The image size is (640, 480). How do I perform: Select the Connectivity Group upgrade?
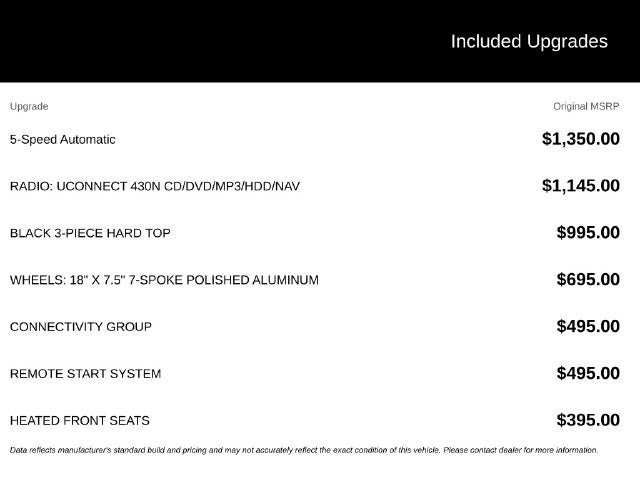click(x=81, y=327)
